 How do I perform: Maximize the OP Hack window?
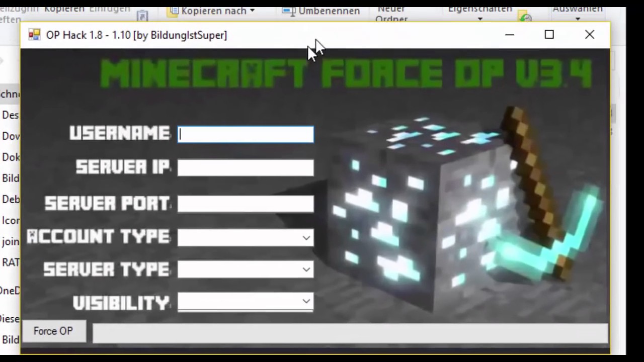(x=549, y=35)
